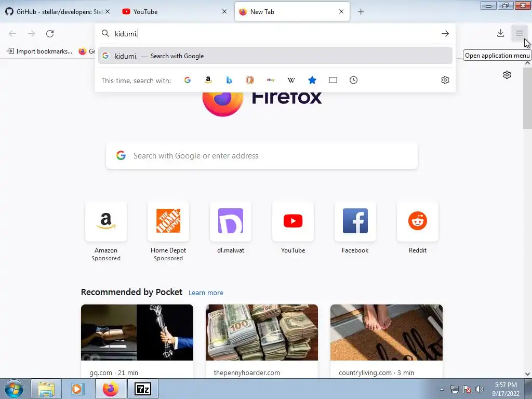This screenshot has height=399, width=532.
Task: Open the taskbar clock showing 5:57 PM
Action: [506, 389]
